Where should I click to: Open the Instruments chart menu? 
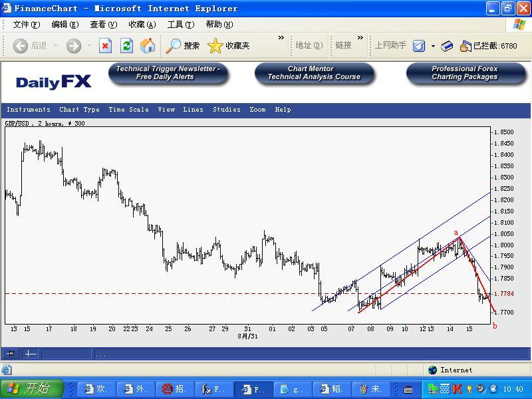pyautogui.click(x=29, y=110)
